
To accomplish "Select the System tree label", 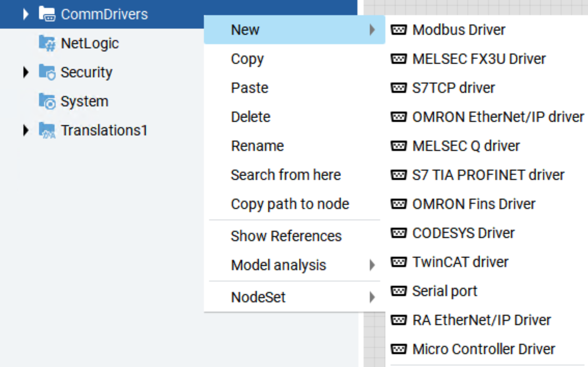I will [x=85, y=101].
